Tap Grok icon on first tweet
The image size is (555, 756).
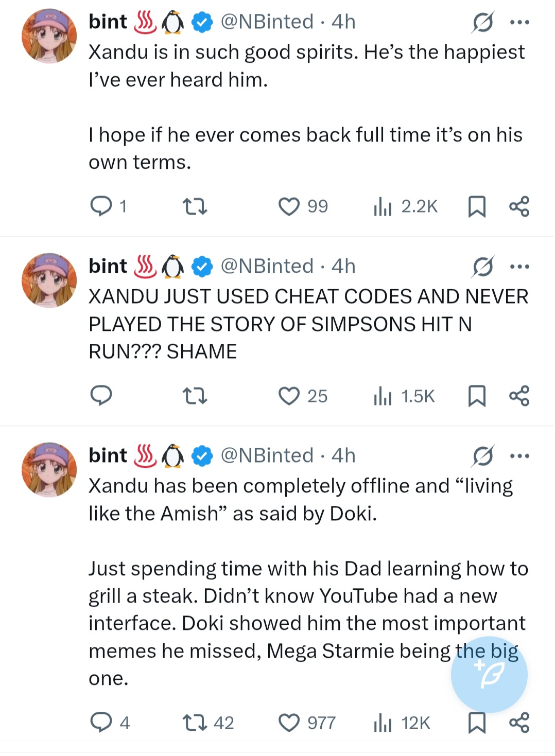[x=483, y=23]
